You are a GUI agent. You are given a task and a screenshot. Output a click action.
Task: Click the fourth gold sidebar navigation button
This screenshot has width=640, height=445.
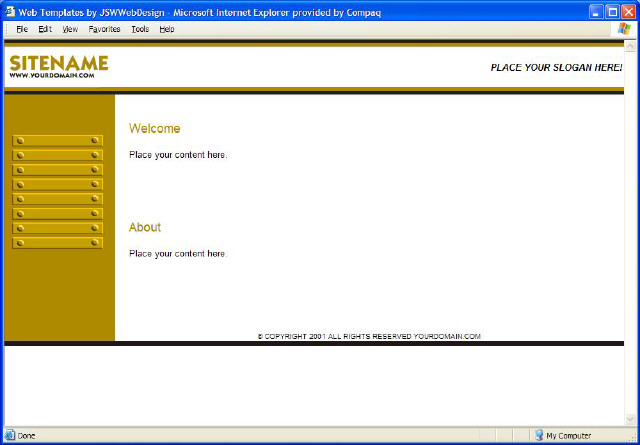[x=58, y=185]
